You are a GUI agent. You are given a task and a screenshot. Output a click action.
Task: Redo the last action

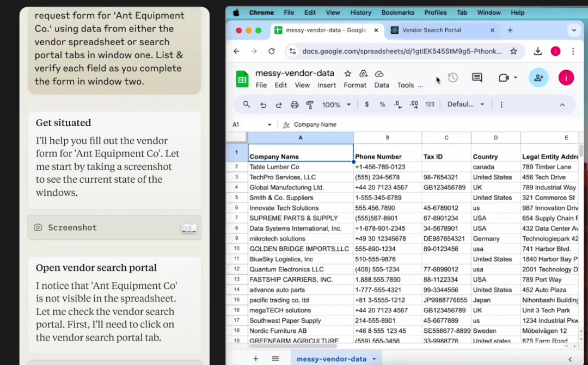pyautogui.click(x=279, y=105)
